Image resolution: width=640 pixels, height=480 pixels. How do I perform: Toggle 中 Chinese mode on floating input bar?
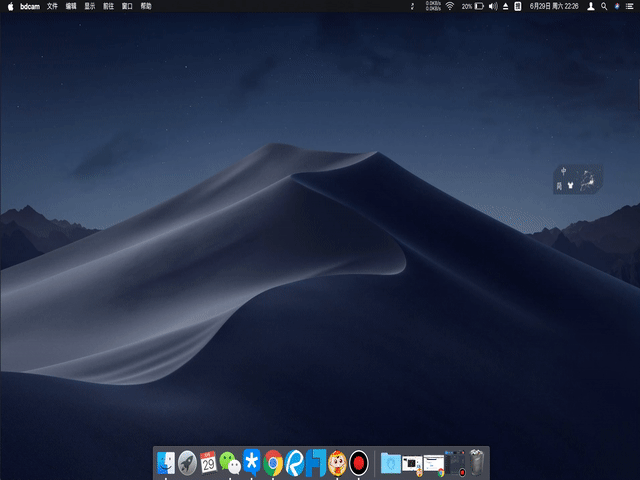564,171
